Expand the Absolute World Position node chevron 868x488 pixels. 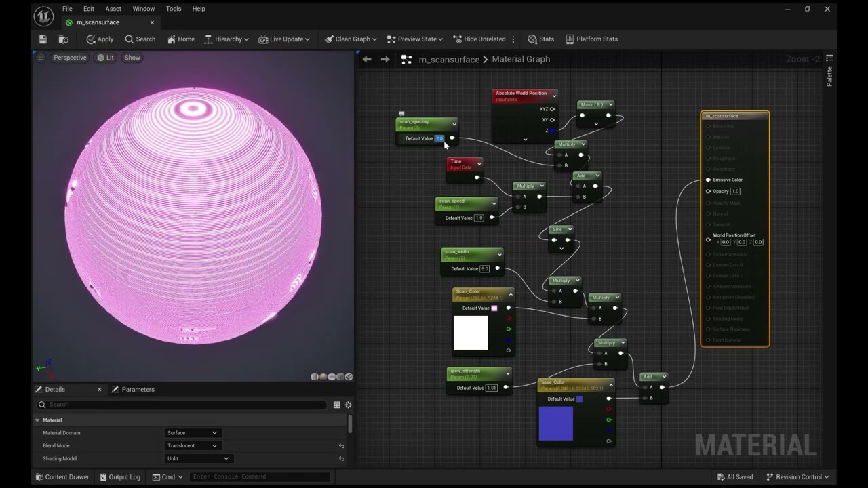click(x=525, y=140)
